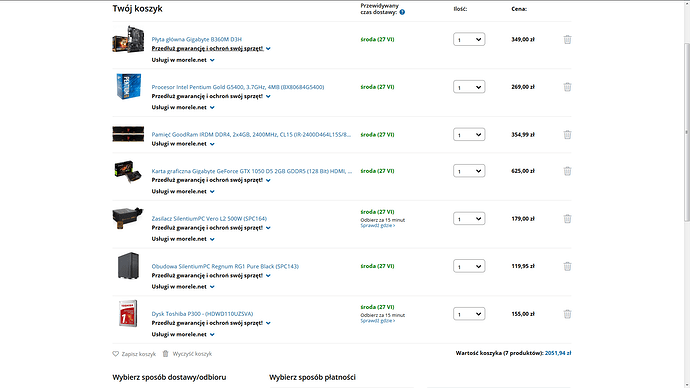690x388 pixels.
Task: Expand Usługi w morele.net under GoodRam memory
Action: click(x=183, y=144)
